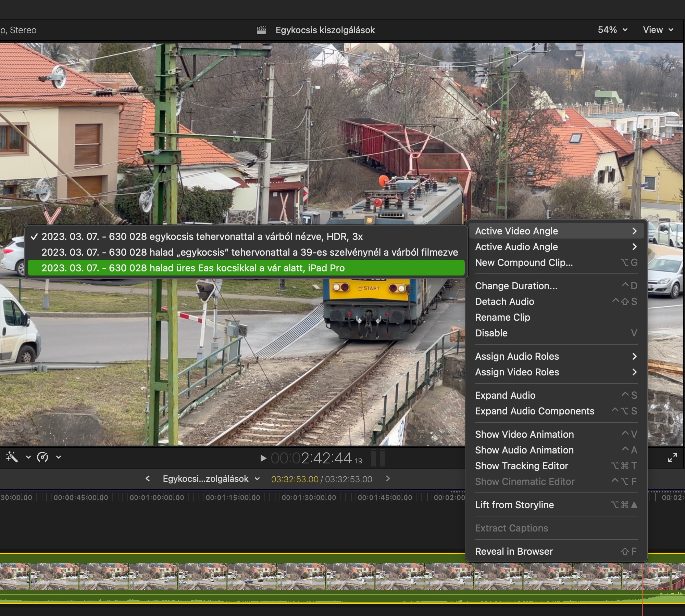Choose Reveal in Browser menu item
The width and height of the screenshot is (685, 616).
point(556,551)
